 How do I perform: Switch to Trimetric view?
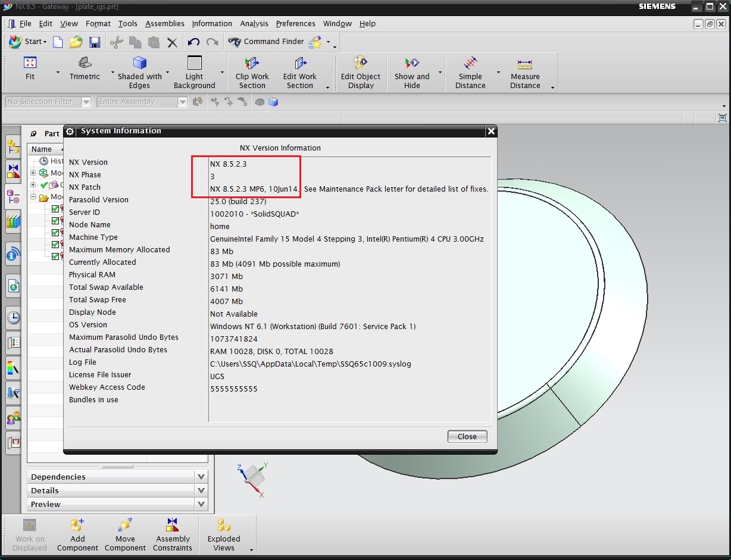[x=85, y=68]
